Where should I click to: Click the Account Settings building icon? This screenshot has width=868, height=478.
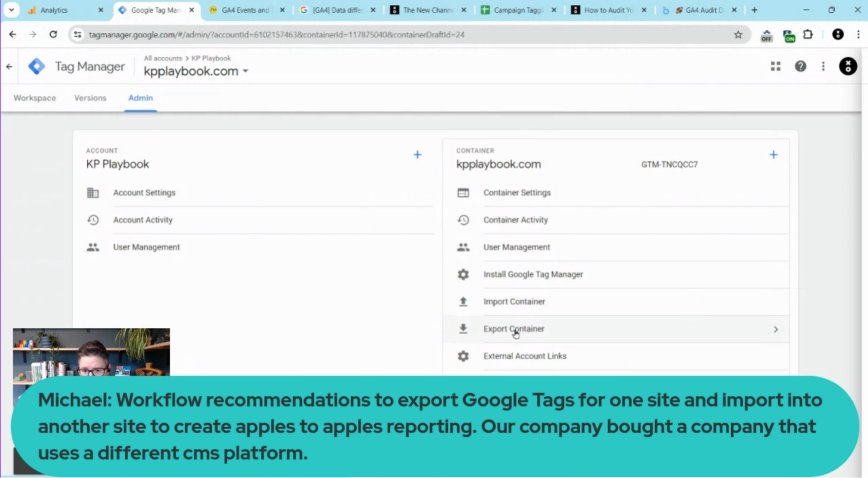click(x=93, y=193)
